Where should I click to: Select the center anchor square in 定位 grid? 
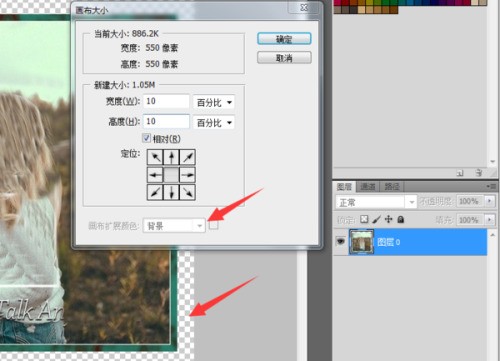click(171, 175)
